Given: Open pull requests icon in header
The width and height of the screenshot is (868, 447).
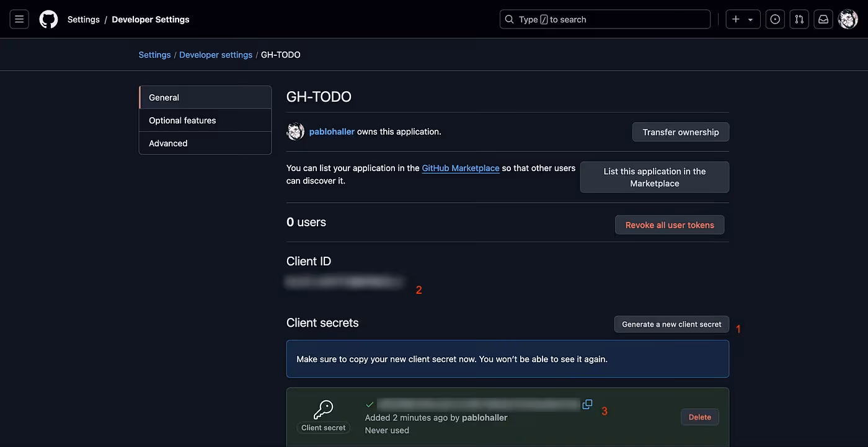Looking at the screenshot, I should click(799, 19).
